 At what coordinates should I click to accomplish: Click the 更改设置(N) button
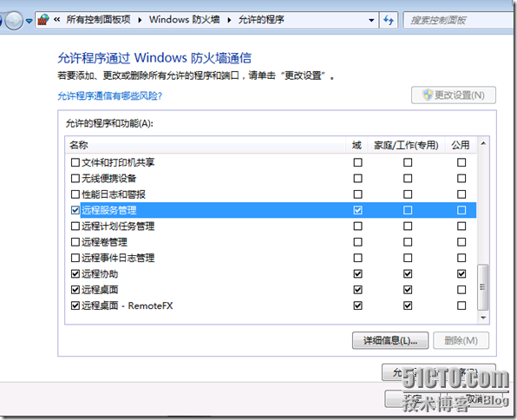coord(454,95)
